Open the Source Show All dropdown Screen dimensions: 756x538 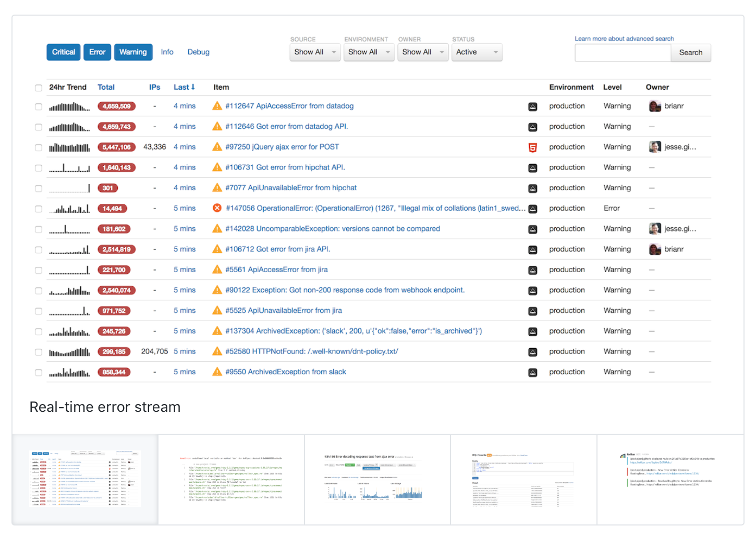[x=314, y=52]
